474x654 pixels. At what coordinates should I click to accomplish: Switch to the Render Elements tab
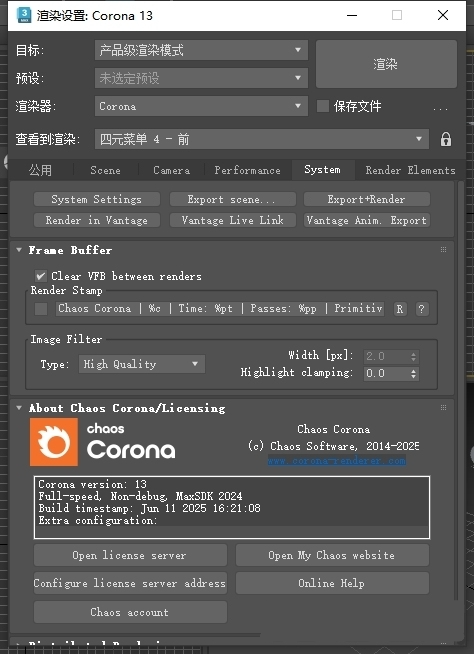411,170
